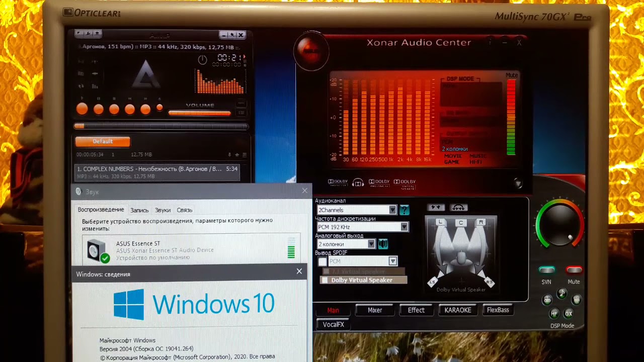Click Dolby Virtual Speaker logo icon

pyautogui.click(x=405, y=183)
